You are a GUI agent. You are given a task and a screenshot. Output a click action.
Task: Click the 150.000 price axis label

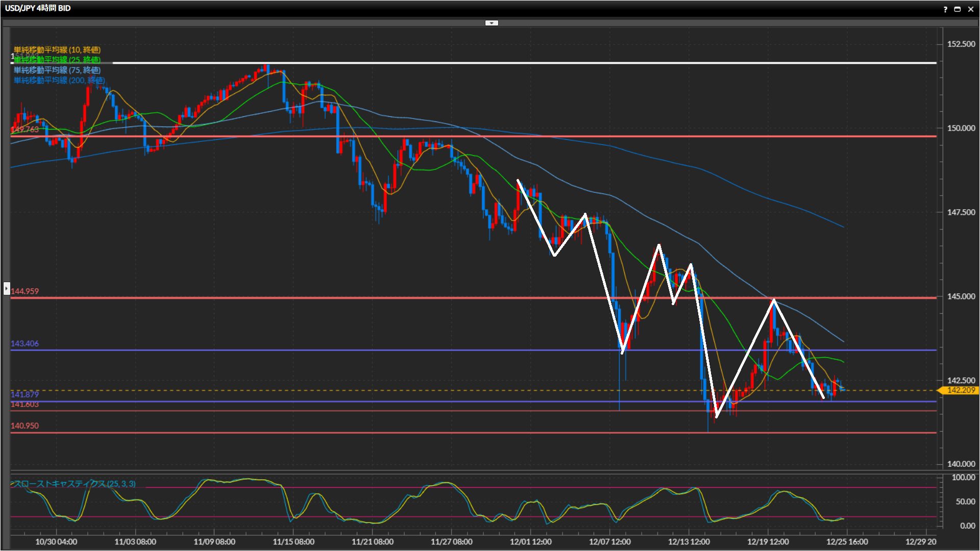pos(961,128)
